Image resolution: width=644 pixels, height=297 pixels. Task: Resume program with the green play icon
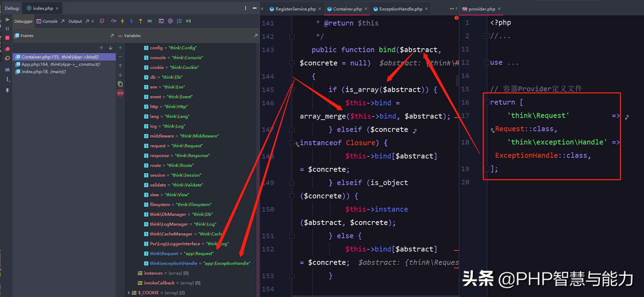point(7,20)
